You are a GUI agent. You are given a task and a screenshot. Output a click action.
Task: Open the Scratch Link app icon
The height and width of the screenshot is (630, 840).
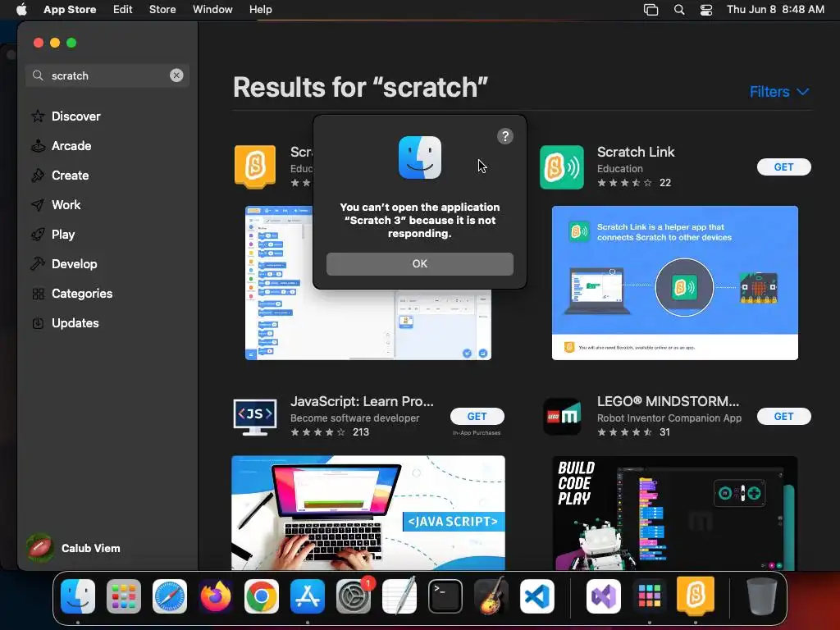pyautogui.click(x=561, y=167)
